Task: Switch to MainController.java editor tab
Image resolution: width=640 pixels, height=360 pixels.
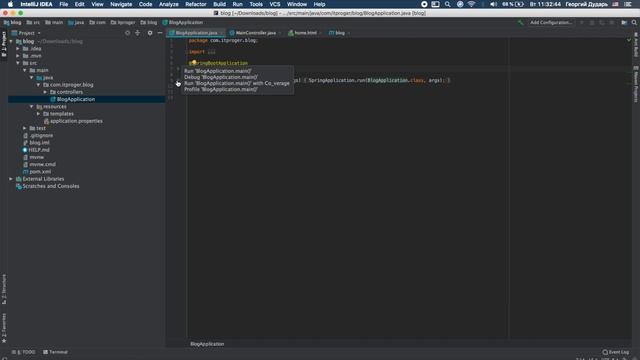Action: [255, 33]
